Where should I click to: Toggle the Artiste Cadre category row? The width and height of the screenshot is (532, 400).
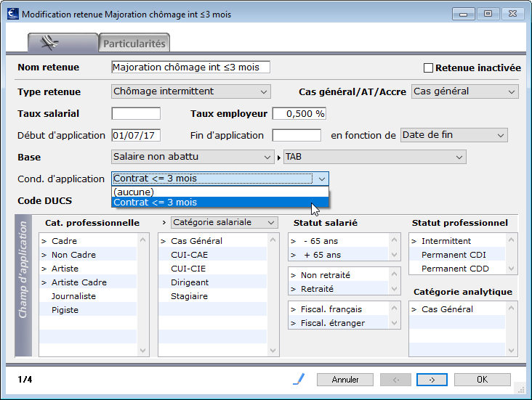click(x=88, y=282)
